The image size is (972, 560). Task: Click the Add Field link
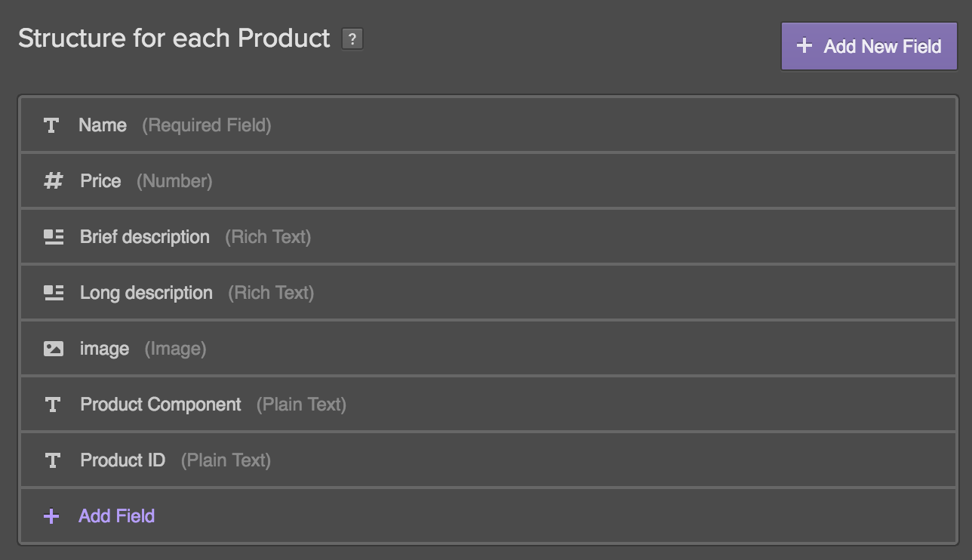[117, 516]
